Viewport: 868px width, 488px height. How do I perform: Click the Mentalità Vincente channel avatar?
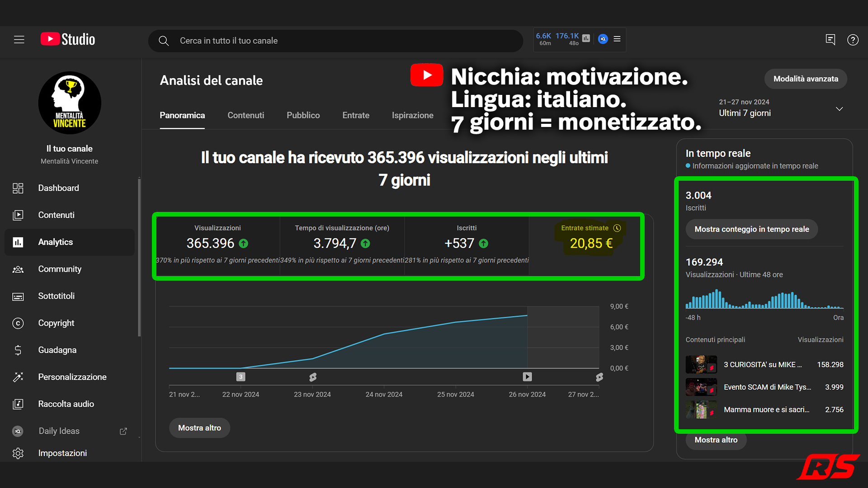click(70, 103)
